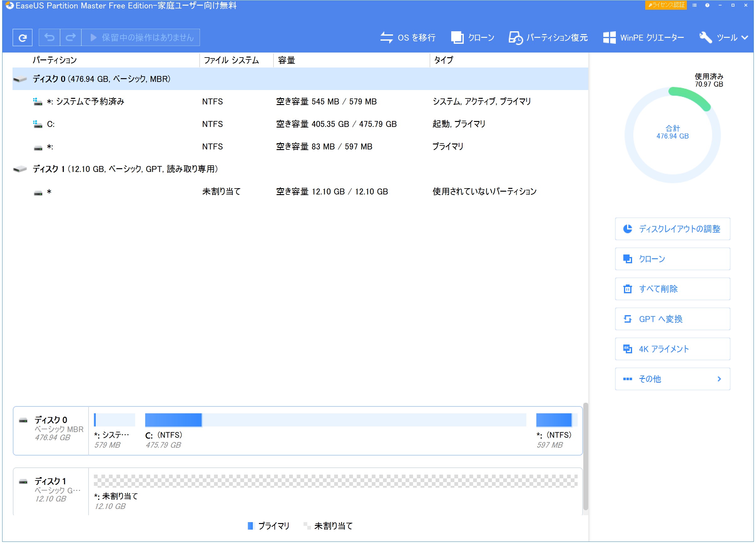
Task: Select the OS を移行 migration icon
Action: pos(387,37)
